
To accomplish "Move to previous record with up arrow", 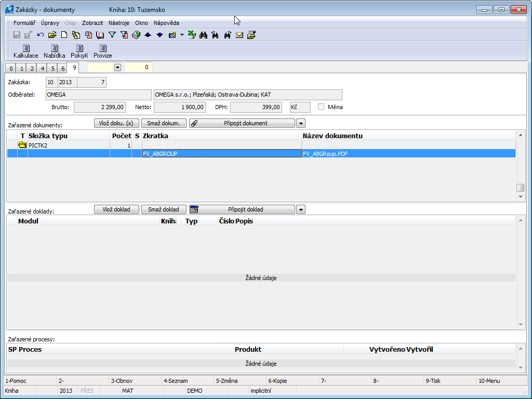I will pyautogui.click(x=148, y=35).
